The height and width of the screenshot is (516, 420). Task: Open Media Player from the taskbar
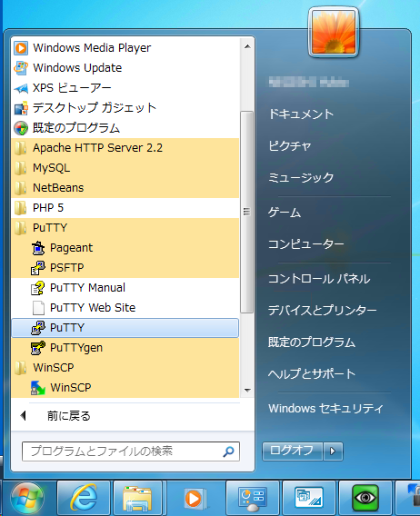(195, 498)
